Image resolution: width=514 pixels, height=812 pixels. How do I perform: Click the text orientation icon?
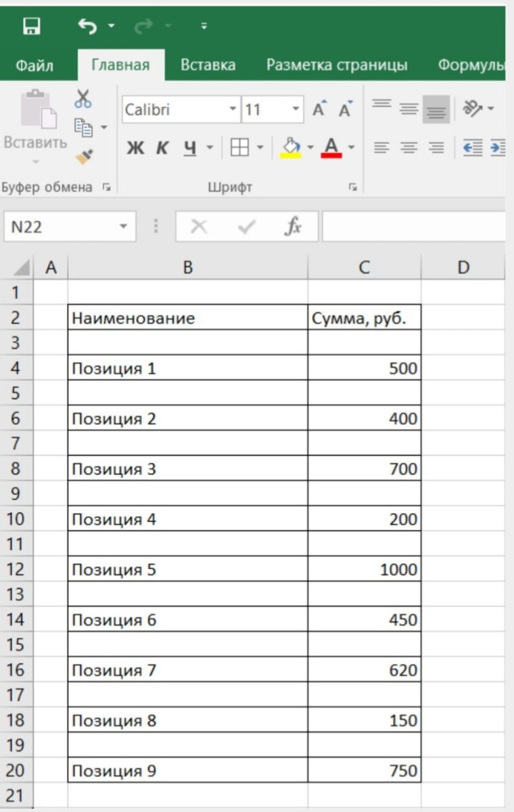coord(471,108)
